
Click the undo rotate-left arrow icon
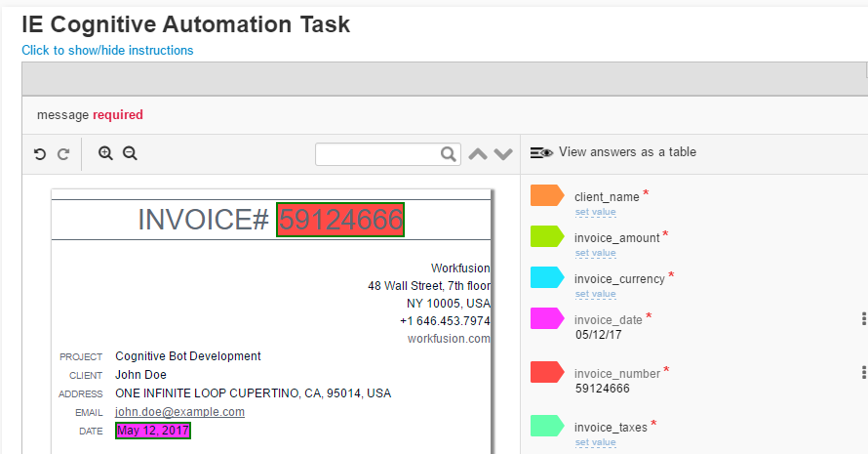click(40, 153)
